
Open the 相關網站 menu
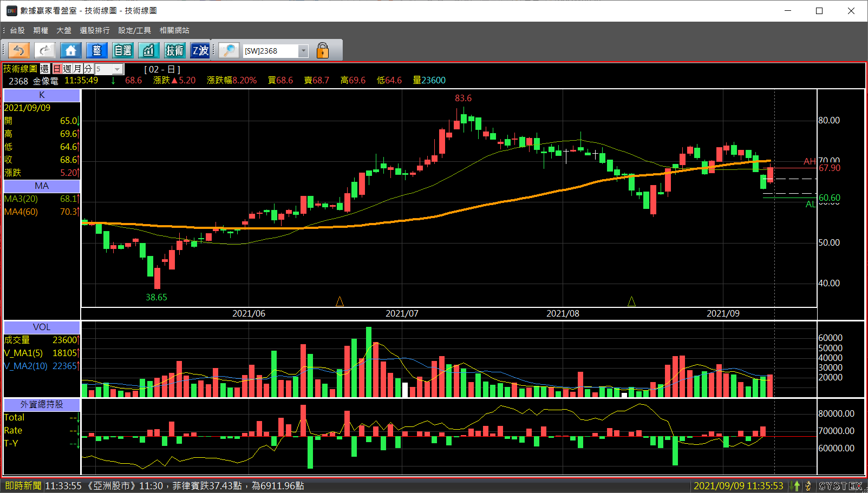174,30
